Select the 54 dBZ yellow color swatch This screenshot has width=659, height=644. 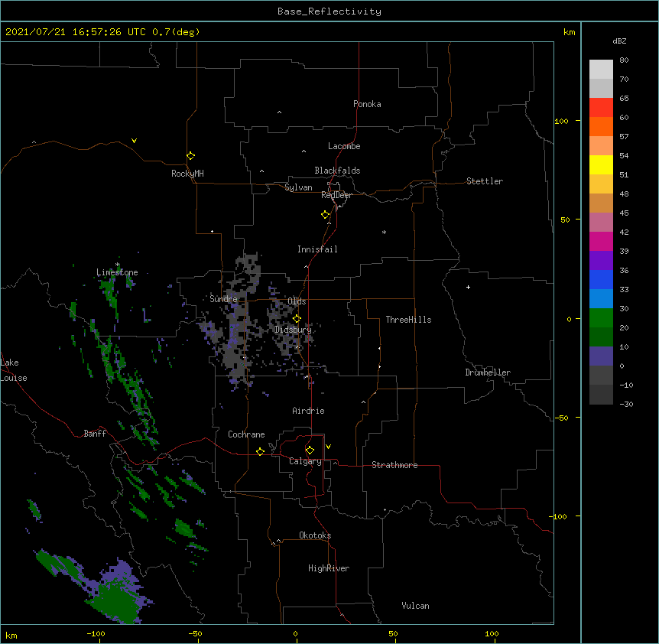(x=601, y=164)
